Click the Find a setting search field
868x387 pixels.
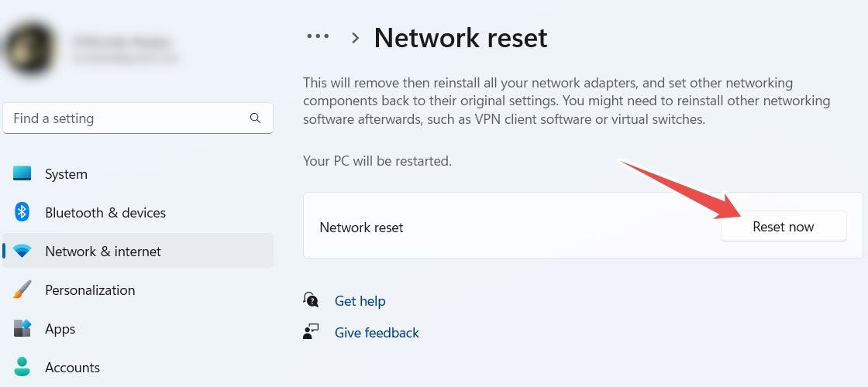tap(138, 118)
